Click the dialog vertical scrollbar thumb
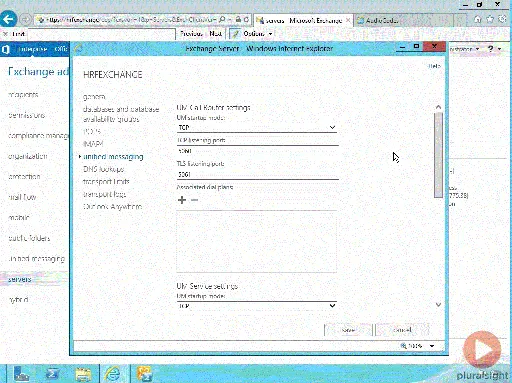Image resolution: width=512 pixels, height=383 pixels. (x=438, y=155)
